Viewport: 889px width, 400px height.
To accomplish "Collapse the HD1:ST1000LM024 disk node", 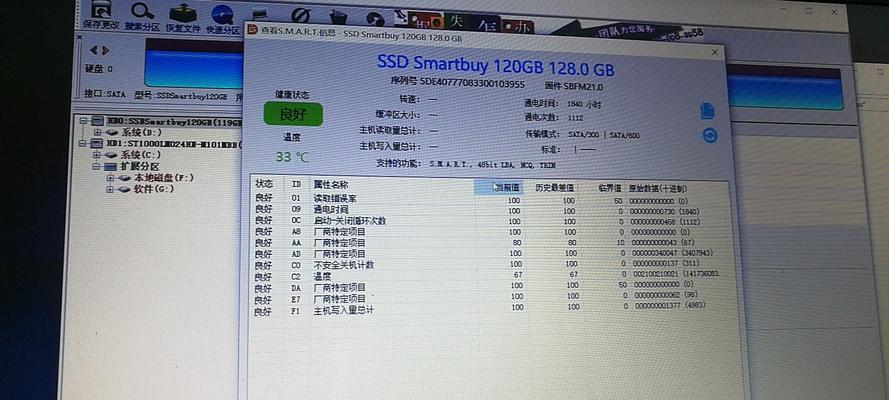I will click(x=84, y=143).
